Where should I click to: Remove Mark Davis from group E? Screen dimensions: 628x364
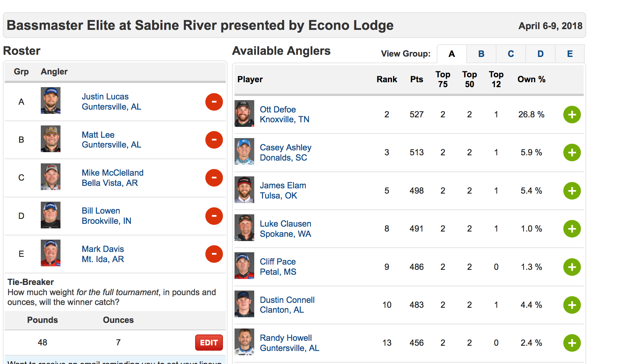coord(214,254)
